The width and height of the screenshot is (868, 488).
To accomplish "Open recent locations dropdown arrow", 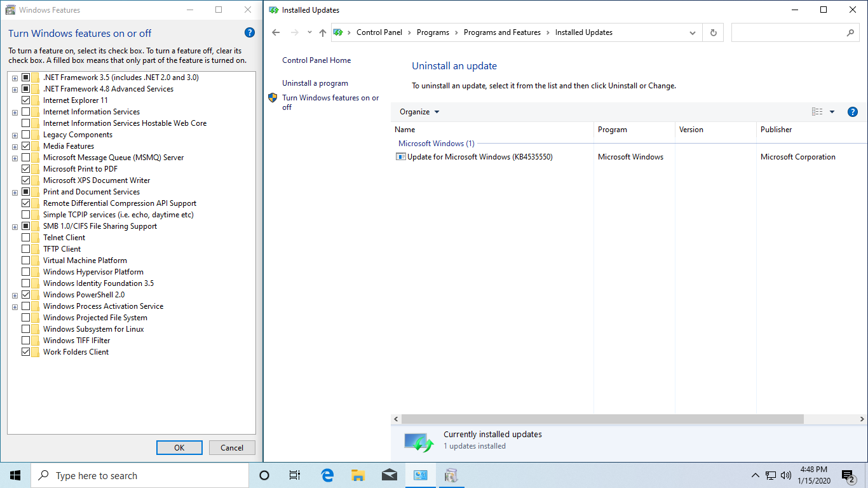I will 309,32.
